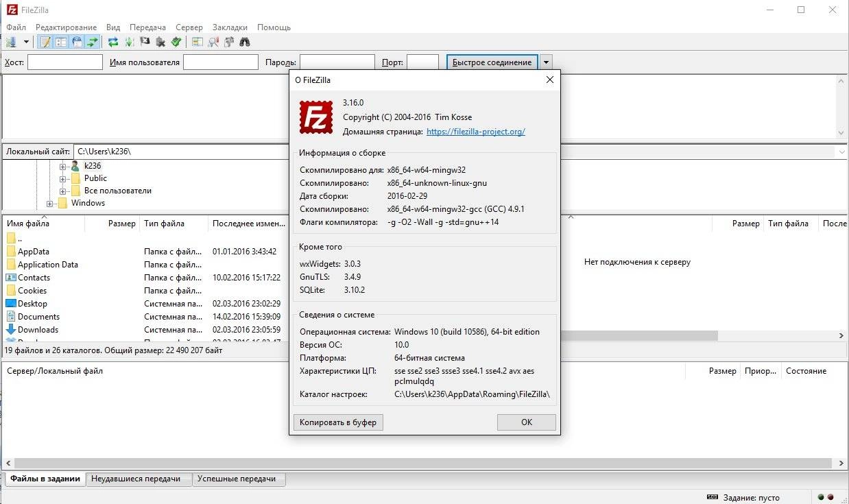Click the red activity LED indicator

click(831, 497)
